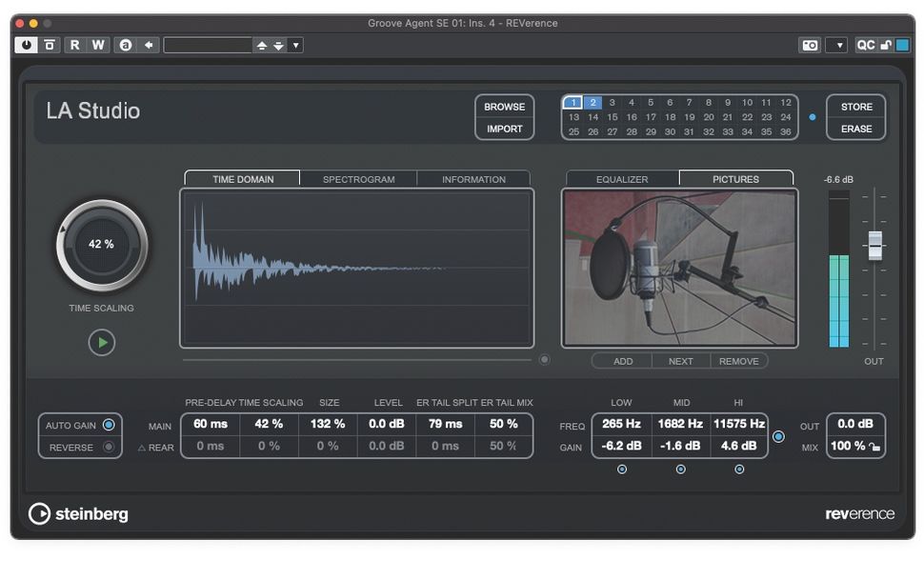Screen dimensions: 924x561
Task: Click BROWSE to browse reverb presets
Action: (504, 107)
